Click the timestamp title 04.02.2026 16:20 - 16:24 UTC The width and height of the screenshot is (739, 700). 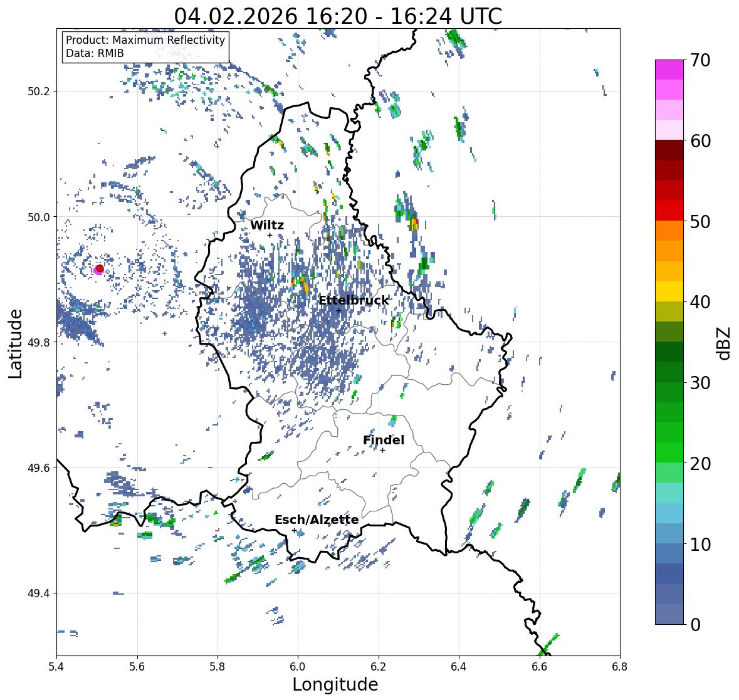(338, 16)
